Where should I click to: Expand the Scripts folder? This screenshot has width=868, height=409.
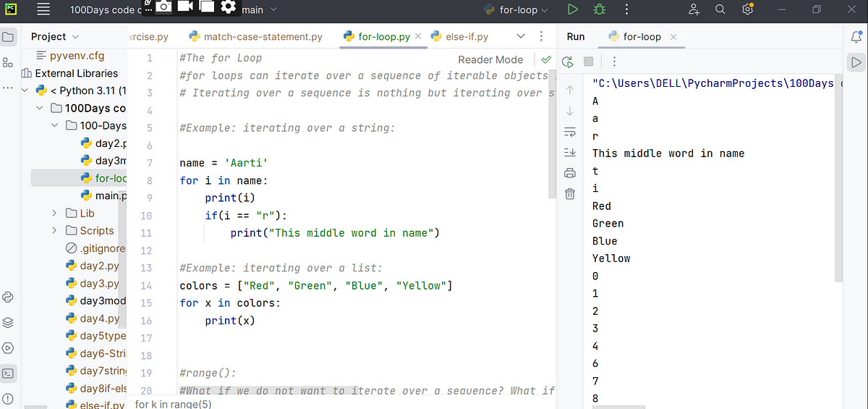[x=55, y=231]
